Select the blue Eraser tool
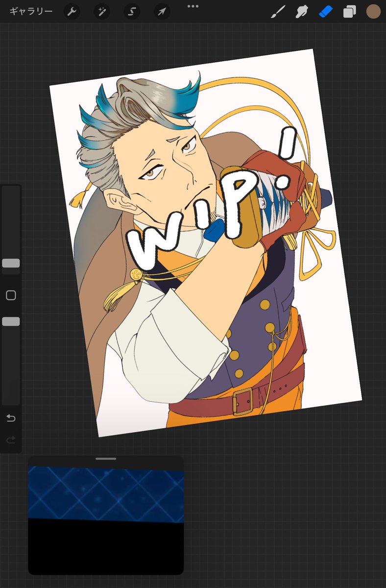Image resolution: width=386 pixels, height=588 pixels. click(x=326, y=12)
